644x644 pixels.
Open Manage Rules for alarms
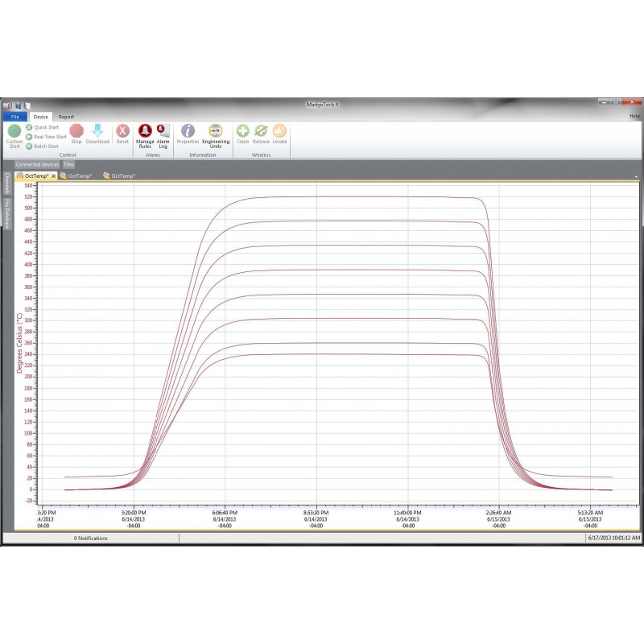144,134
